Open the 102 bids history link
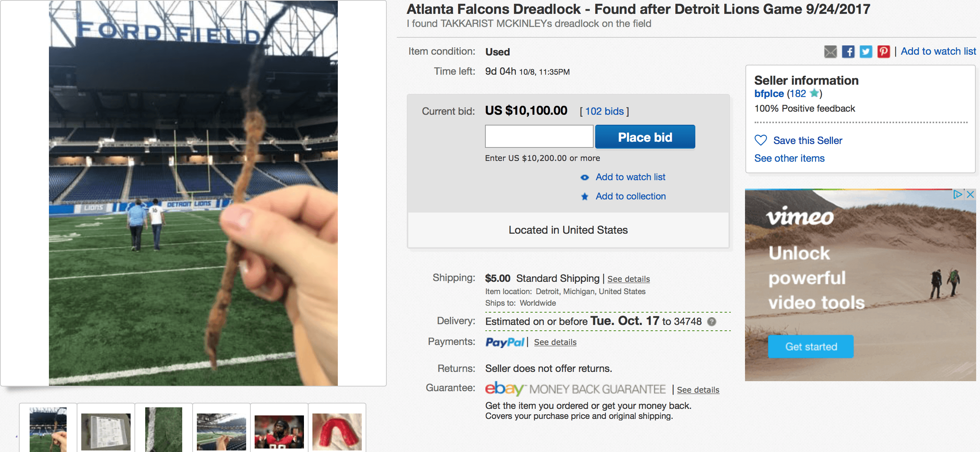The image size is (980, 452). 604,112
